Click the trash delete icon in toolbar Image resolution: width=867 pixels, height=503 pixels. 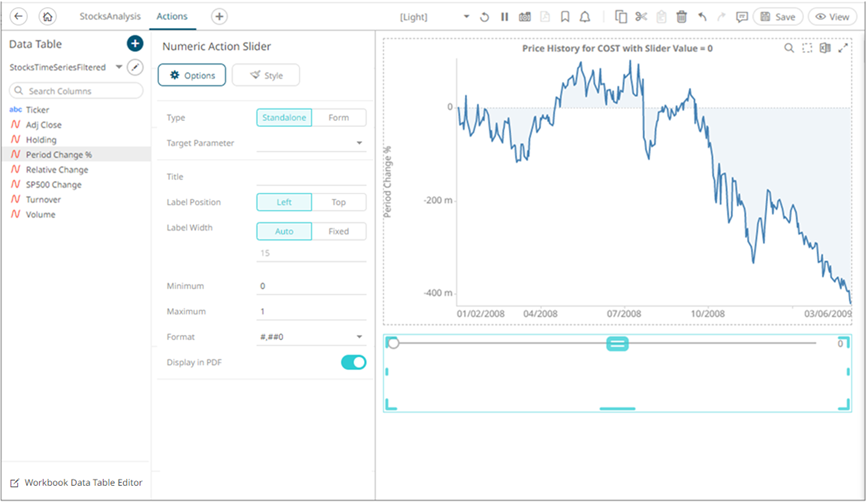(x=681, y=17)
